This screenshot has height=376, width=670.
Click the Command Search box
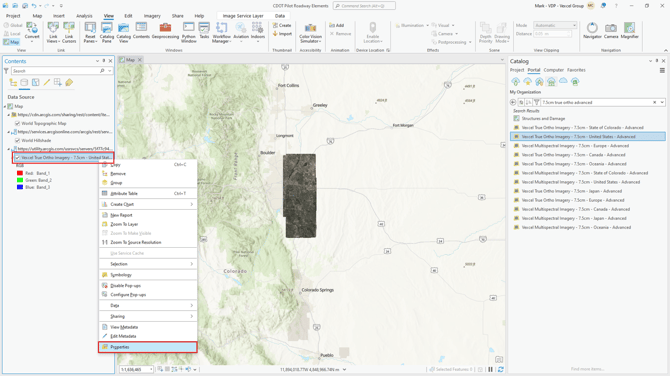pos(364,6)
